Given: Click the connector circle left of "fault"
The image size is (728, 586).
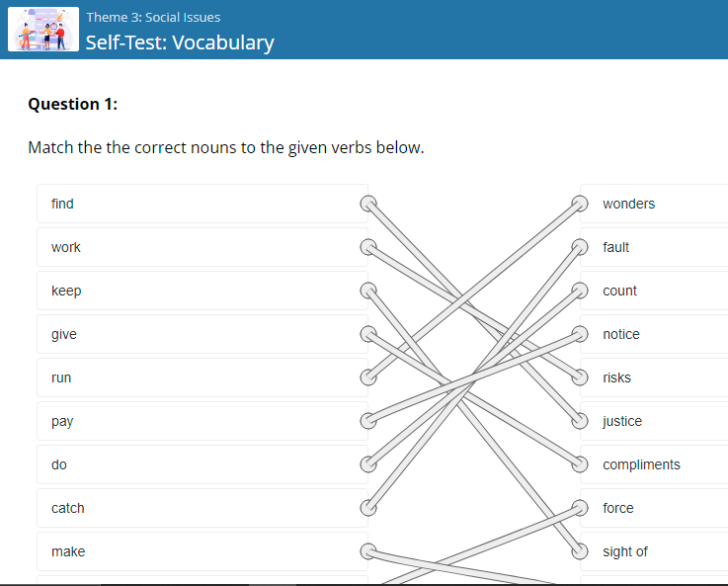Looking at the screenshot, I should (x=582, y=247).
